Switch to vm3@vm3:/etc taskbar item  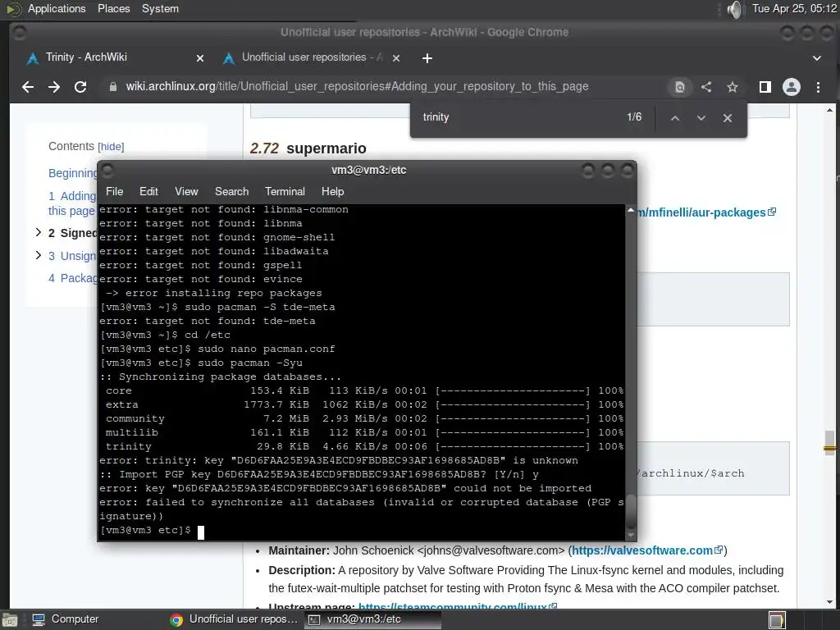pyautogui.click(x=372, y=619)
